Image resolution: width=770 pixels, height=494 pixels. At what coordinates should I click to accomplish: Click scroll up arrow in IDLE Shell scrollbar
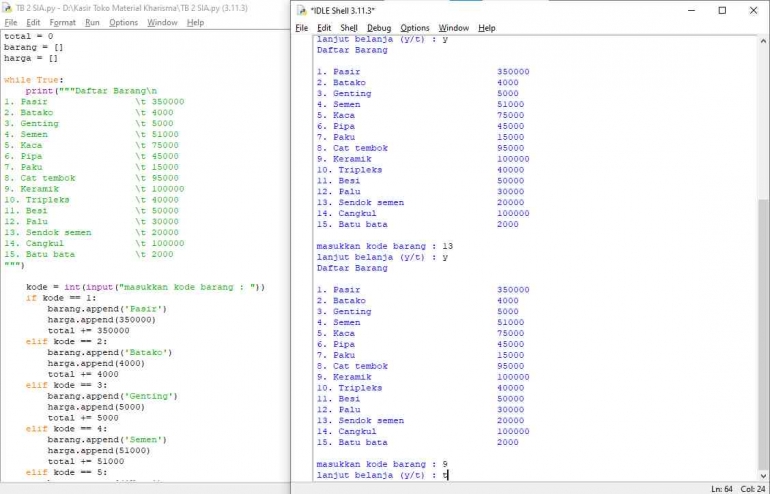point(763,41)
